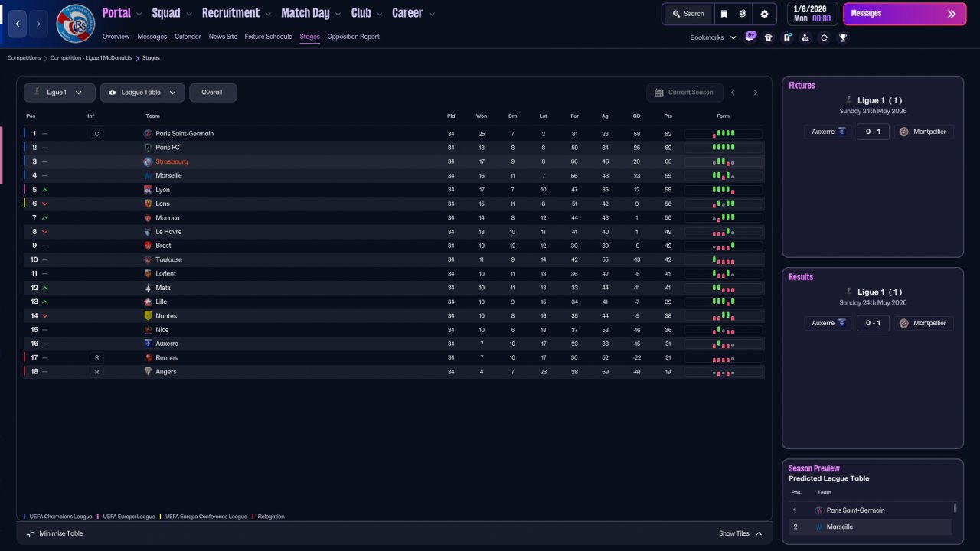Switch to the Fixture Schedule tab
Screen dimensions: 980x551
point(268,37)
